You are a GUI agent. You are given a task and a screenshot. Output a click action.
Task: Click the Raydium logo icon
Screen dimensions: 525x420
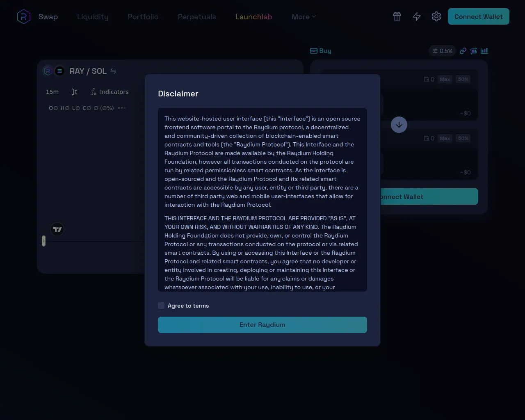pos(24,17)
